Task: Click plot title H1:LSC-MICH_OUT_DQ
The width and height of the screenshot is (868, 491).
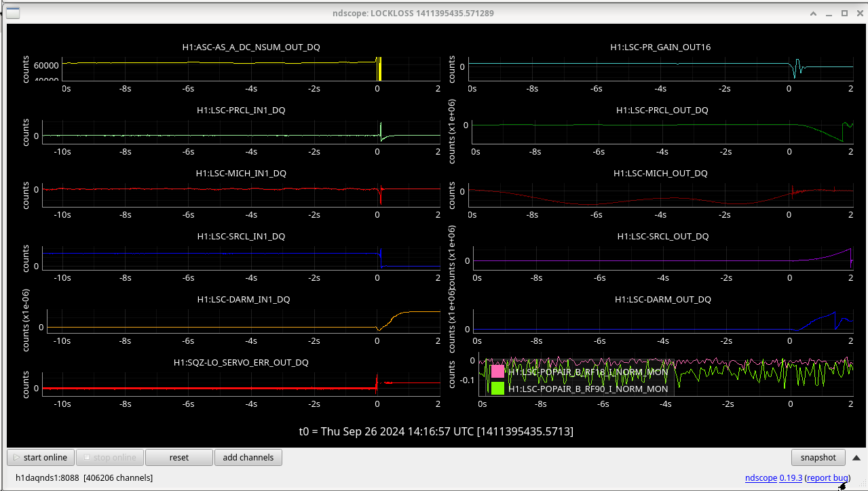Action: [x=660, y=173]
